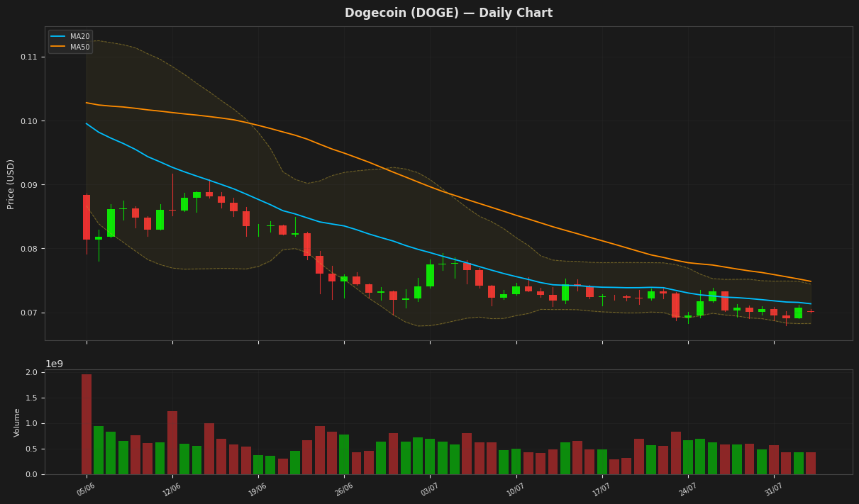
Task: Click the 19/06 date tick label
Action: pos(256,489)
